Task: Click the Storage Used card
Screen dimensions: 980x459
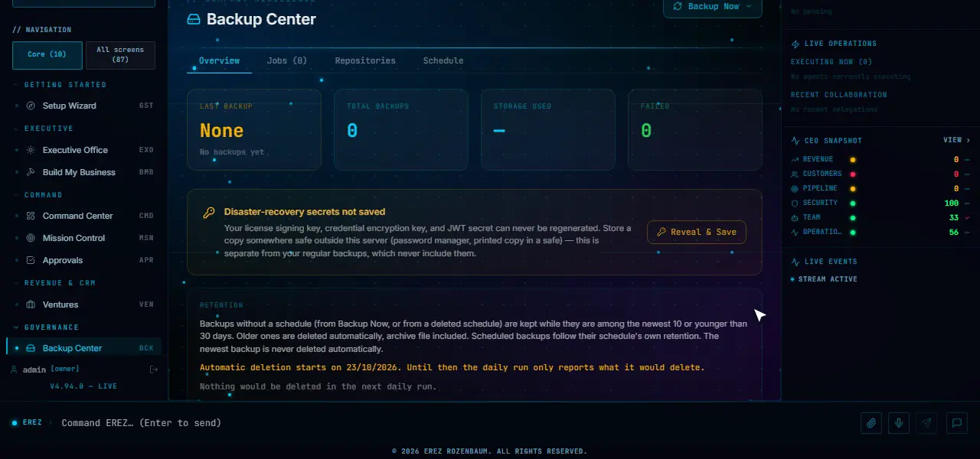Action: click(548, 129)
